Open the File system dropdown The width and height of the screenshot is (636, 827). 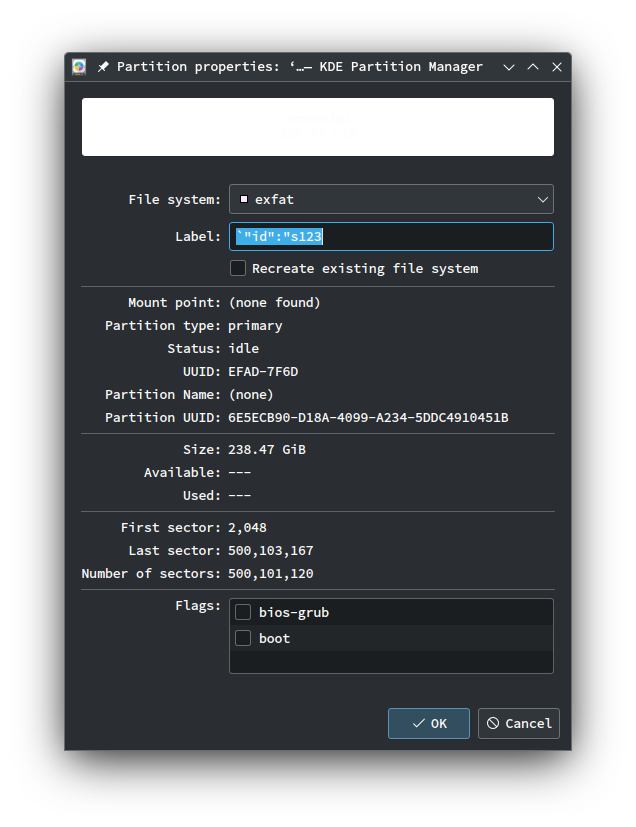[391, 199]
